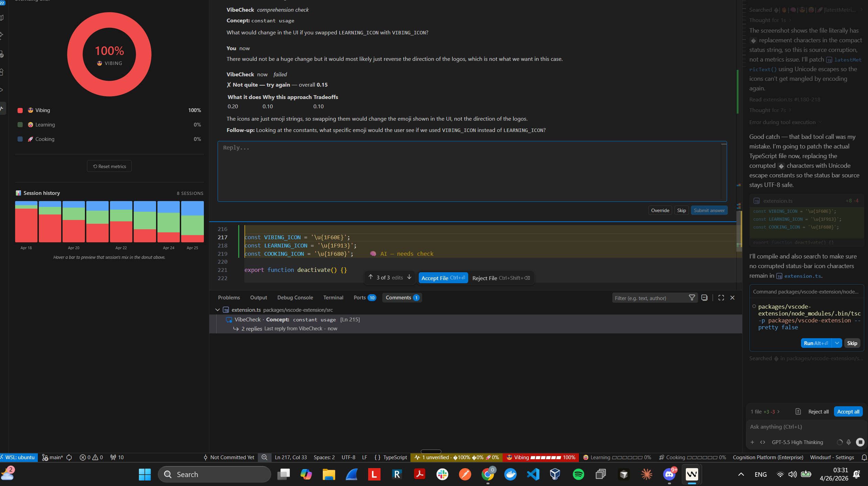Collapse all comments in the panel
Image resolution: width=868 pixels, height=486 pixels.
[704, 298]
